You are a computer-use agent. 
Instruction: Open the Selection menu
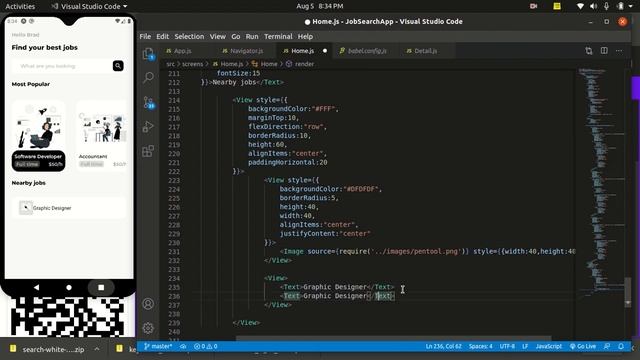tap(189, 36)
